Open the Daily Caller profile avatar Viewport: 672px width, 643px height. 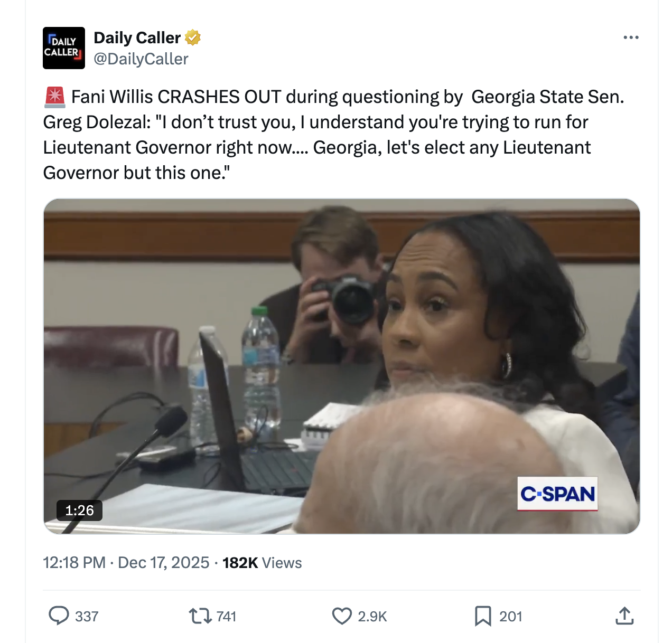[64, 48]
